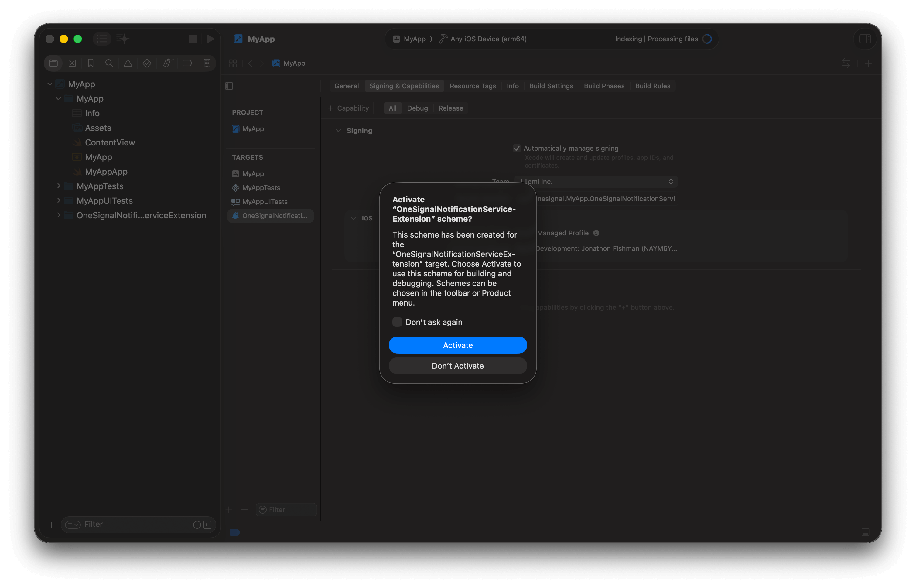916x588 pixels.
Task: Open the Team dropdown showing Lilomi Inc.
Action: coord(596,181)
